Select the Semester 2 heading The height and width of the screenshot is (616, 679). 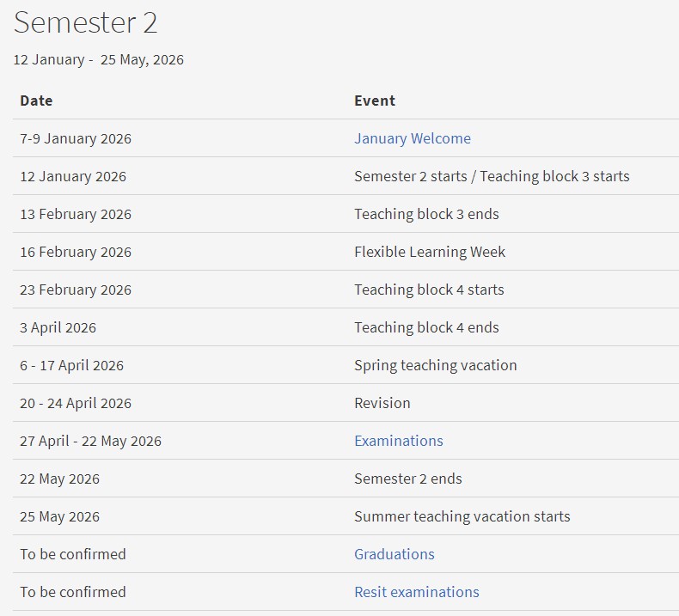(85, 22)
